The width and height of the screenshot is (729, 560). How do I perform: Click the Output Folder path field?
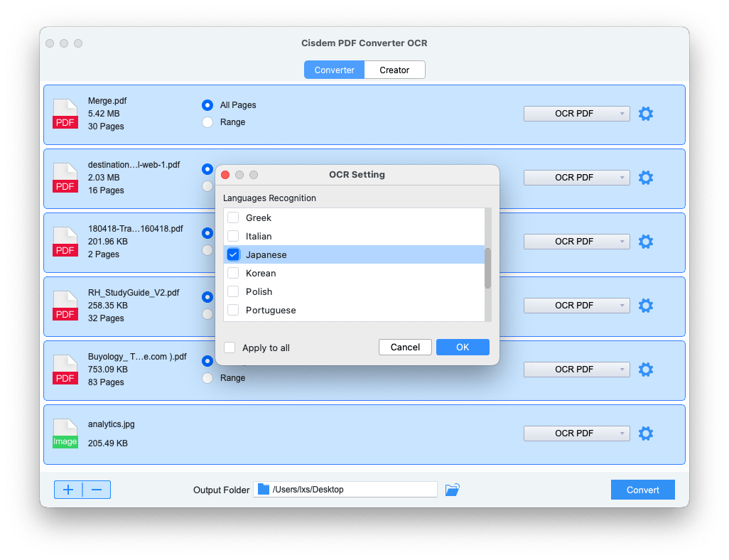pos(345,490)
